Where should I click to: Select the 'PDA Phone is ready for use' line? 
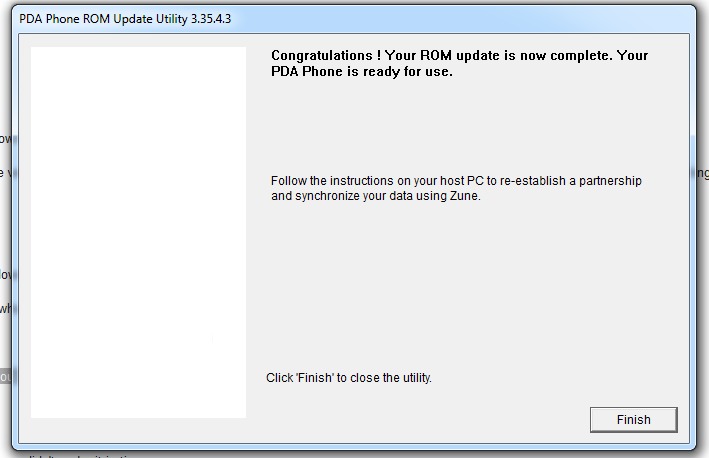tap(362, 72)
